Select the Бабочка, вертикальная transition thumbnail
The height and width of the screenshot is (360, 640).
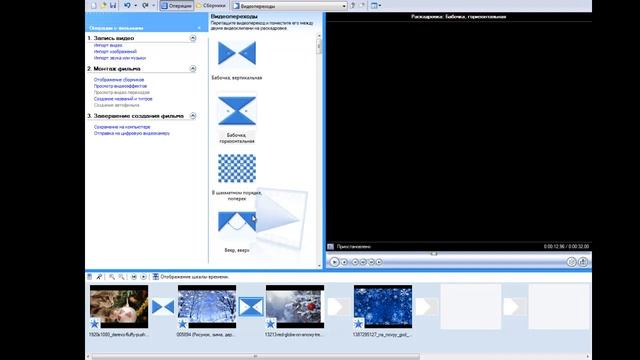[x=237, y=53]
